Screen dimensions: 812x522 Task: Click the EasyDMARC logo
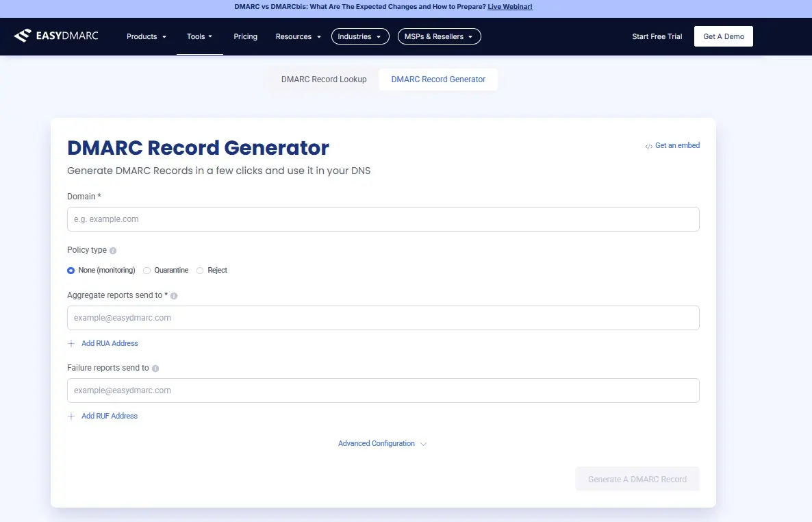pyautogui.click(x=58, y=36)
